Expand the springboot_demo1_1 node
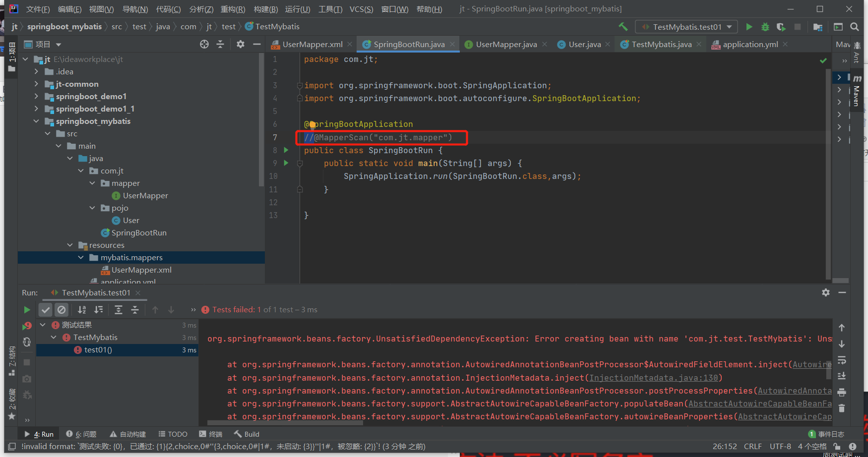Screen dimensions: 868x457 click(x=36, y=109)
